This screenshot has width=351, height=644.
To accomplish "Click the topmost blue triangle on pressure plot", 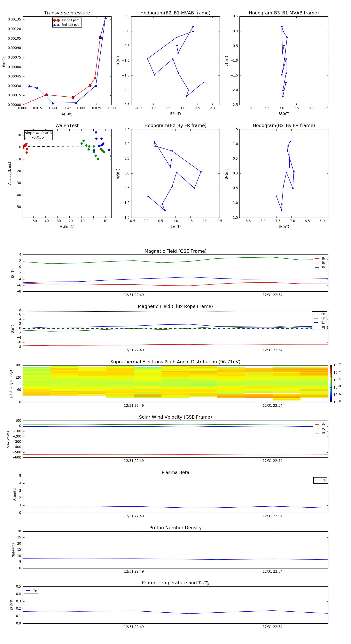I will [x=105, y=18].
